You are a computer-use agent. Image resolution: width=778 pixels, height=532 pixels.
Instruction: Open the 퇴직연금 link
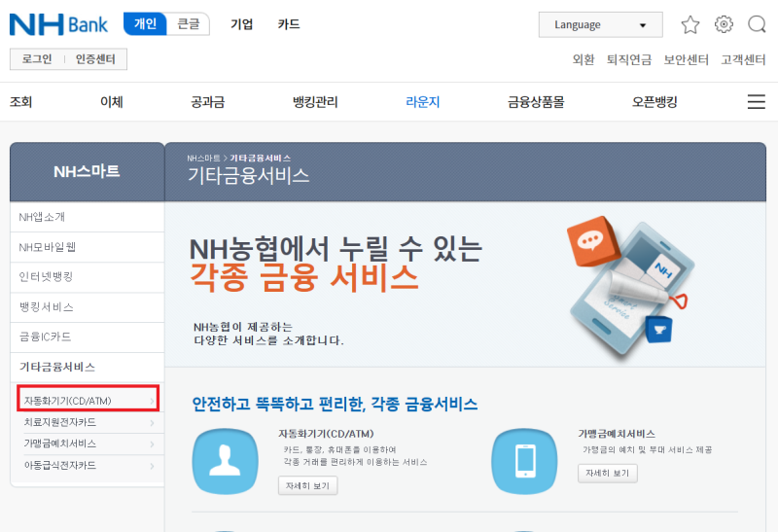(629, 59)
